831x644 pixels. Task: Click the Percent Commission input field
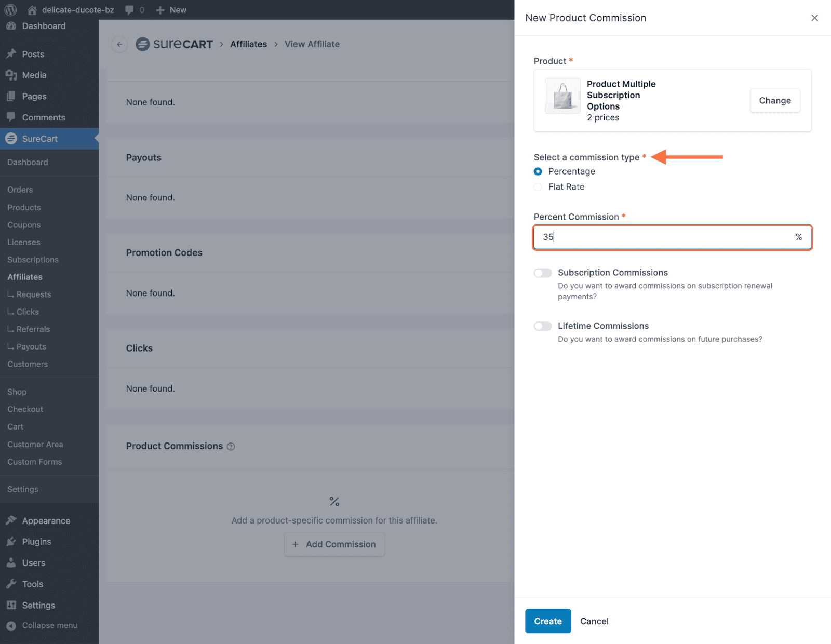click(x=665, y=237)
